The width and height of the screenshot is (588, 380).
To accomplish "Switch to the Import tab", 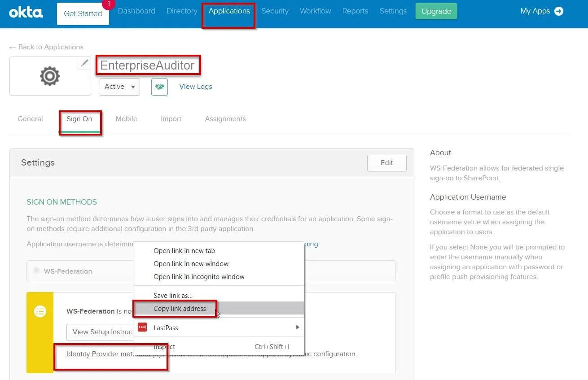I will [171, 119].
